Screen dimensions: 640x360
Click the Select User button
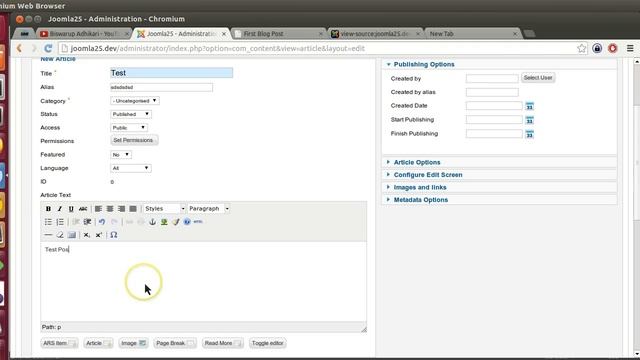(538, 78)
